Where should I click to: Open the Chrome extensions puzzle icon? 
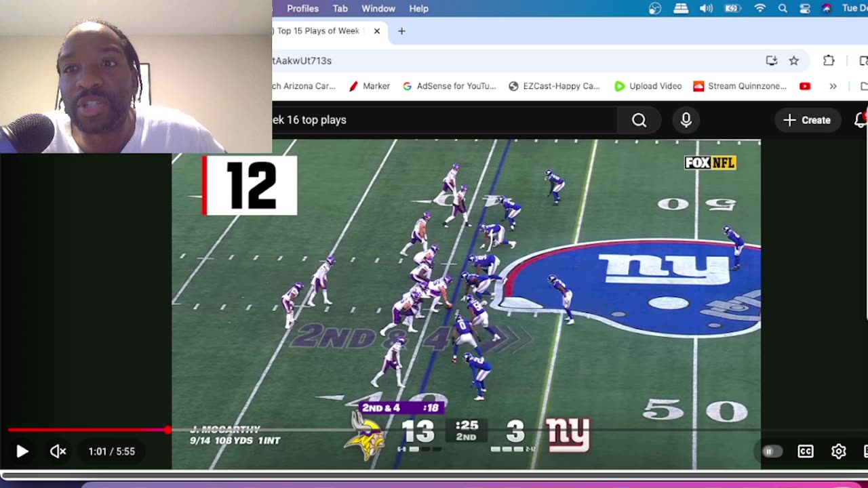click(x=829, y=60)
